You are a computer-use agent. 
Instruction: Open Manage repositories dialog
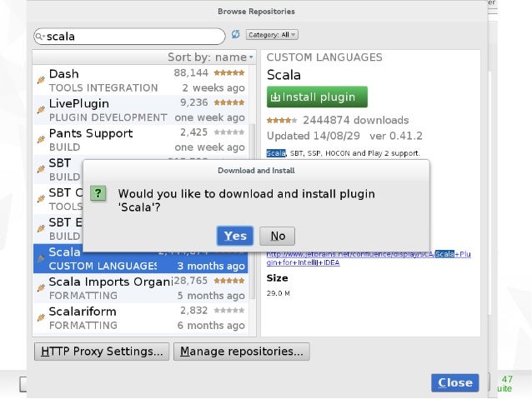[x=242, y=352]
